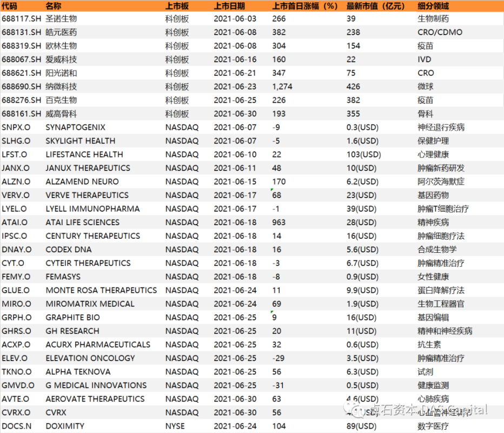Select the listing date 2021-06-03
The width and height of the screenshot is (504, 433).
(x=235, y=18)
